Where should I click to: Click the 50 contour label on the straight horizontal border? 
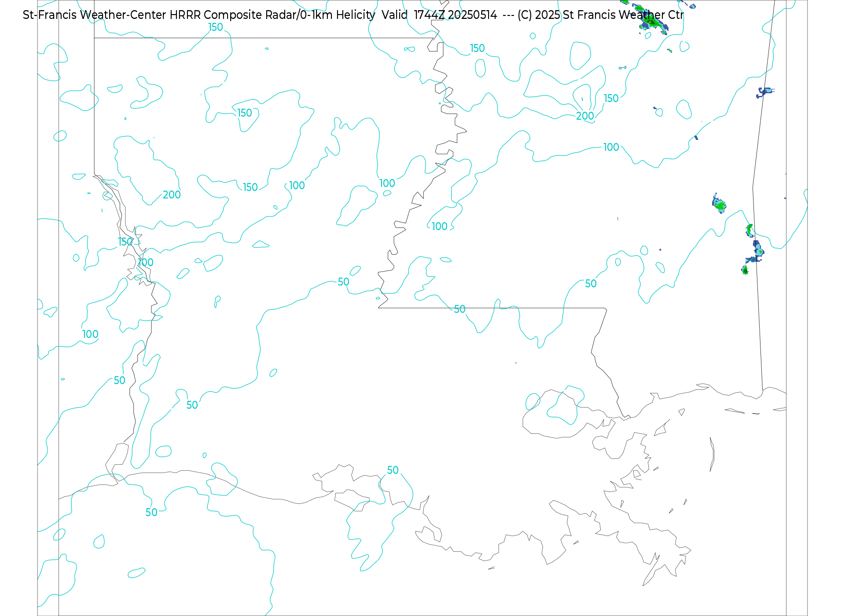(x=459, y=309)
